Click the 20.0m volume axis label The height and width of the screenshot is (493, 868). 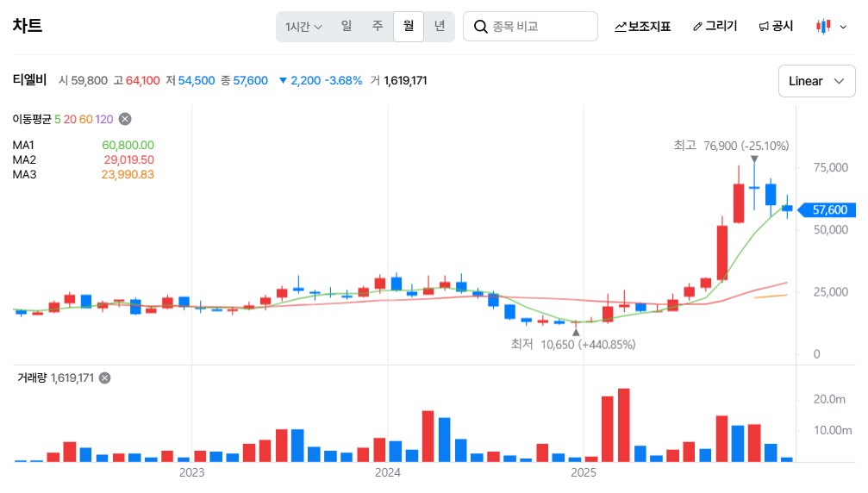click(x=829, y=399)
